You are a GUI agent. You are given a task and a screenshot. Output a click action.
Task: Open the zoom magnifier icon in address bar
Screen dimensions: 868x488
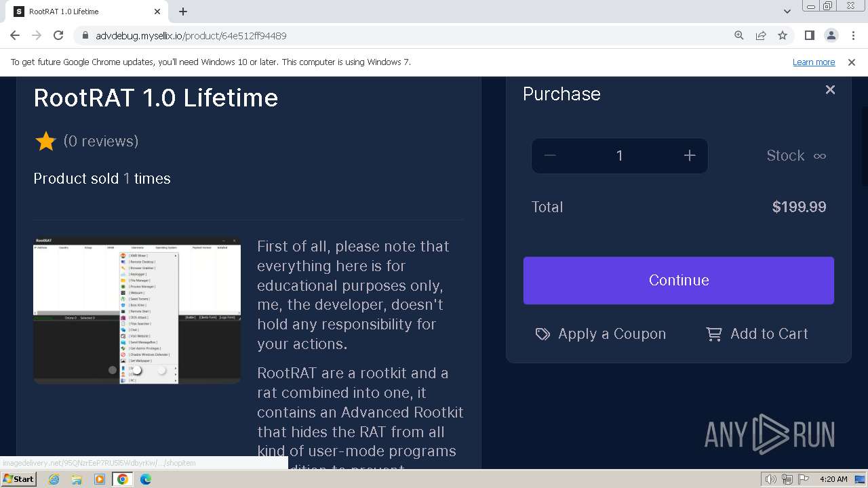(x=739, y=35)
